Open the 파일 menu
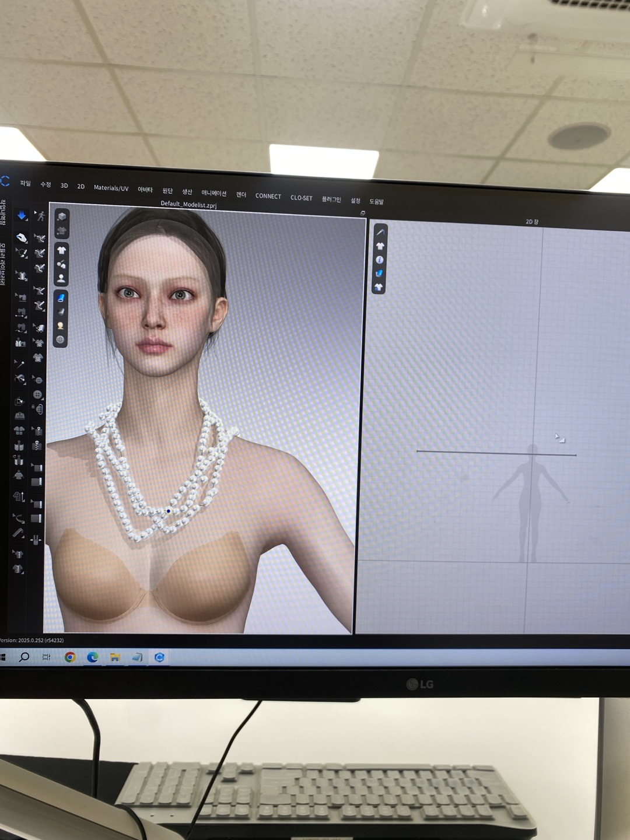Viewport: 630px width, 840px height. [25, 183]
